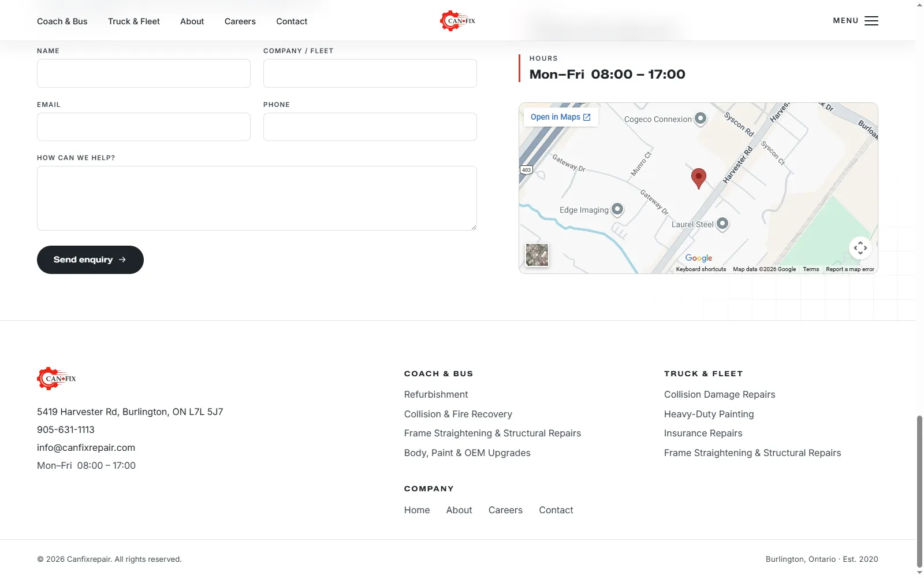Go to Careers in the top navigation
The height and width of the screenshot is (578, 924).
pyautogui.click(x=240, y=21)
